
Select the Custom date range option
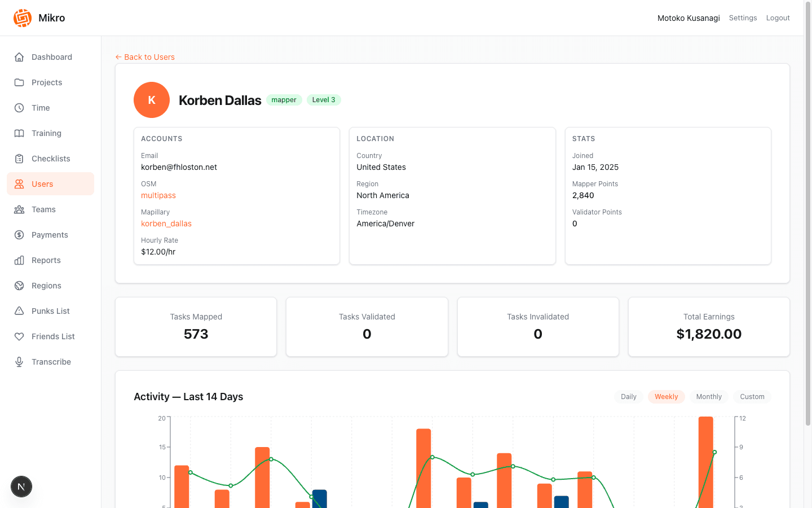(752, 396)
